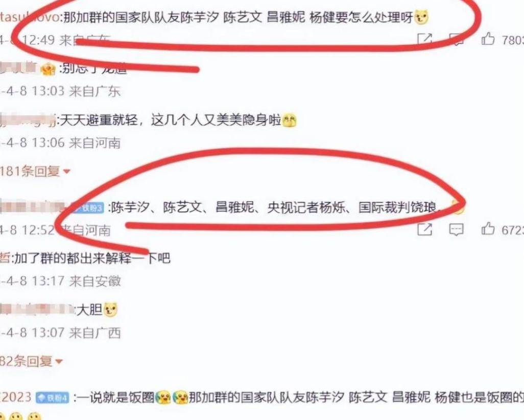This screenshot has height=420, width=524.
Task: Like the first comment with 780 likes
Action: coord(488,39)
